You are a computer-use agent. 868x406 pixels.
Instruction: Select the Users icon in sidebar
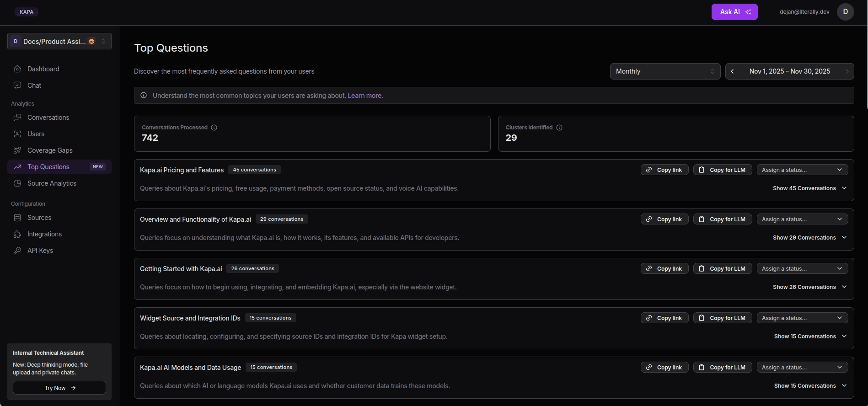coord(17,134)
